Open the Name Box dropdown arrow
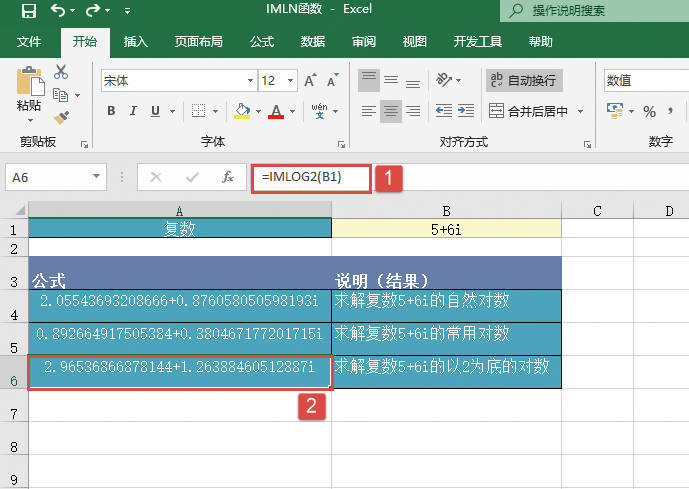Viewport: 689px width, 489px height. tap(97, 177)
